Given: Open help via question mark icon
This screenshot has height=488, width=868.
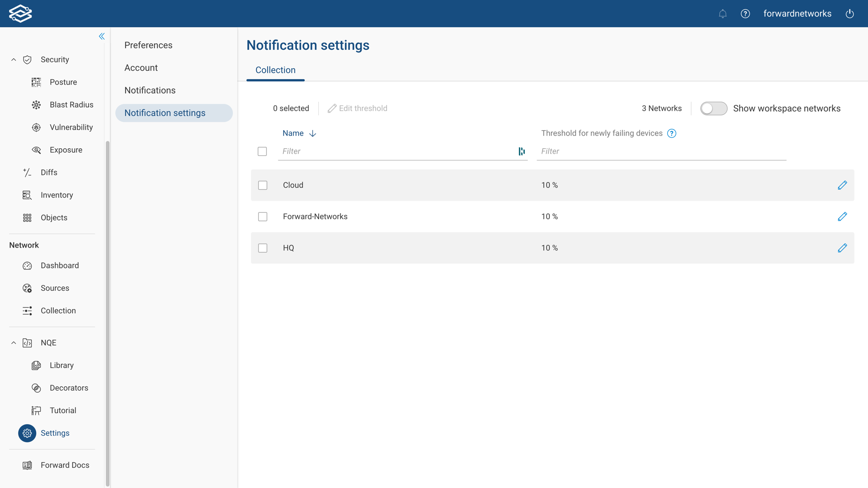Looking at the screenshot, I should (x=745, y=14).
